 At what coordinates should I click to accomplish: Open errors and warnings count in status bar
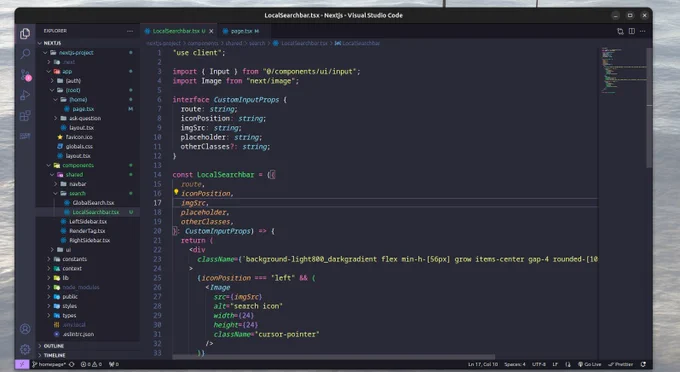91,364
